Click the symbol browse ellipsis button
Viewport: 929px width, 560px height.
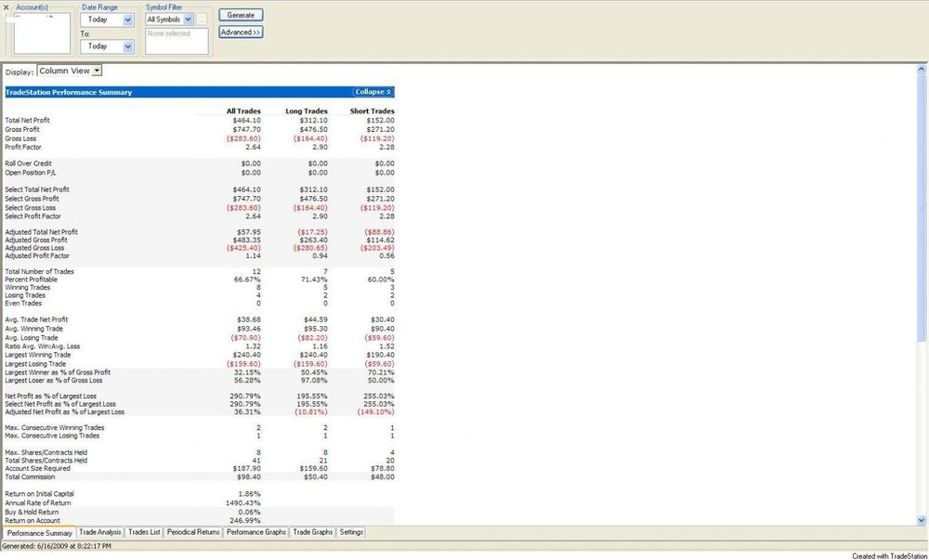click(202, 20)
